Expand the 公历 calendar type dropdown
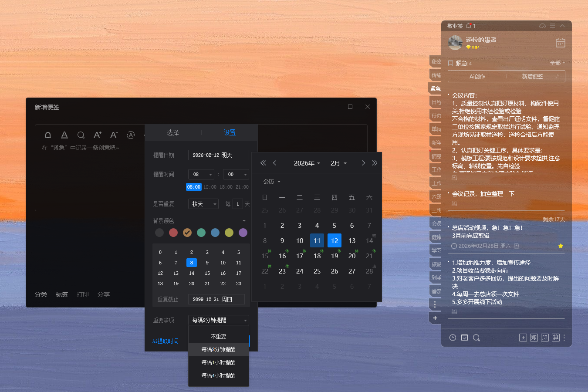Screen dimensions: 588x392 271,181
